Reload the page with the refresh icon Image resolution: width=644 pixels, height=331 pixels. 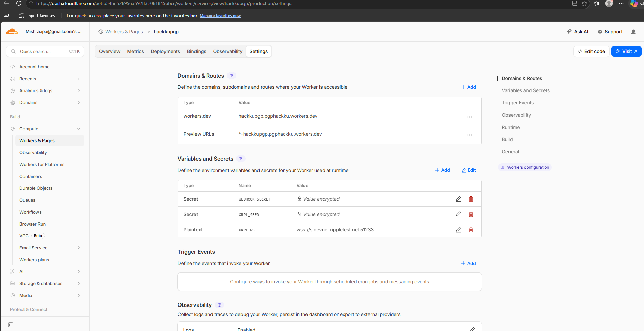(19, 3)
